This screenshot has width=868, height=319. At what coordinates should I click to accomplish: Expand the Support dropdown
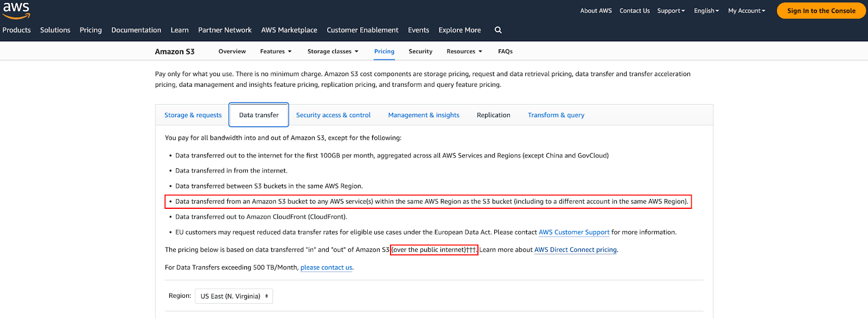pos(671,11)
